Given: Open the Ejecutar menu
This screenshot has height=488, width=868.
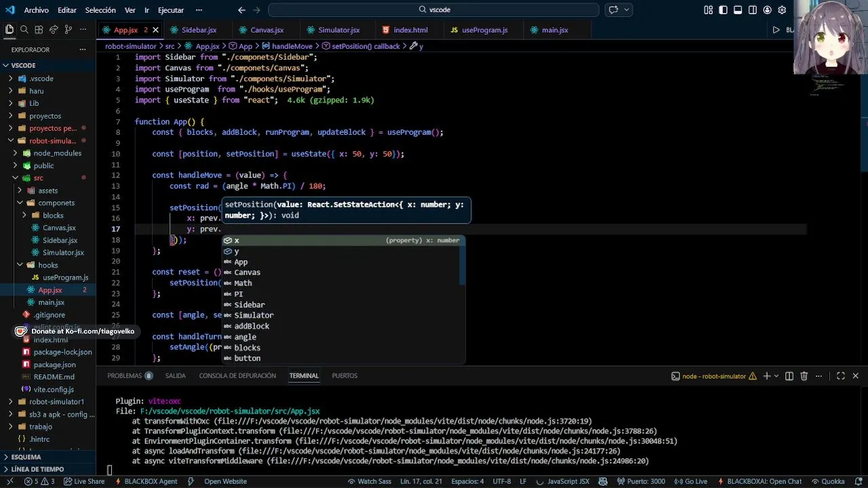Looking at the screenshot, I should [x=171, y=10].
